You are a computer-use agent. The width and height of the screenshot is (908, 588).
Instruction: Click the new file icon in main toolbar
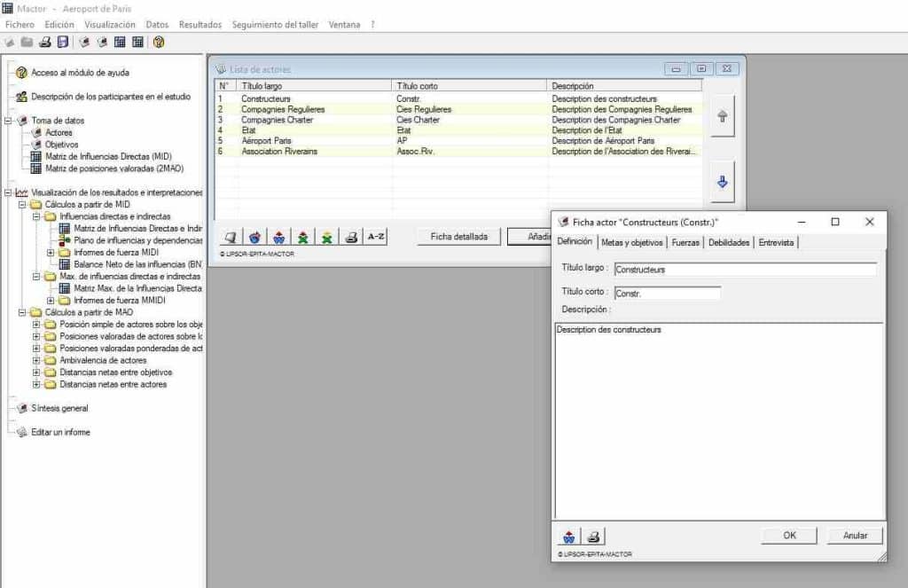pyautogui.click(x=9, y=42)
